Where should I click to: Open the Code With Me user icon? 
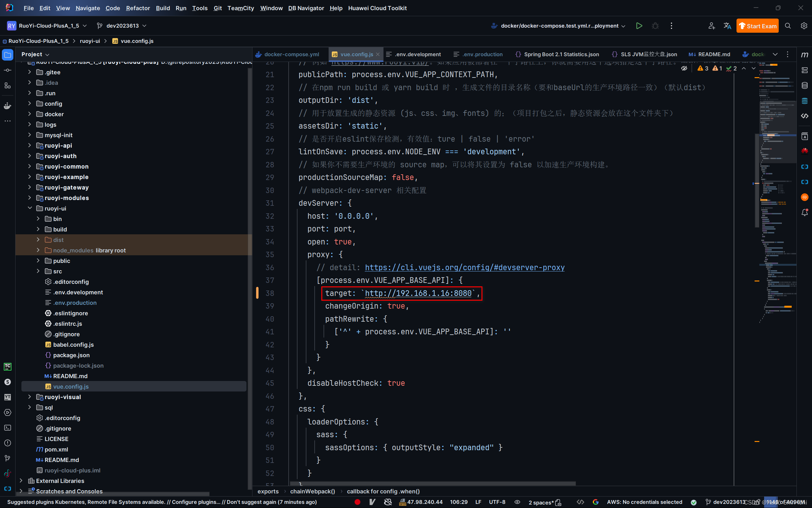[x=711, y=26]
